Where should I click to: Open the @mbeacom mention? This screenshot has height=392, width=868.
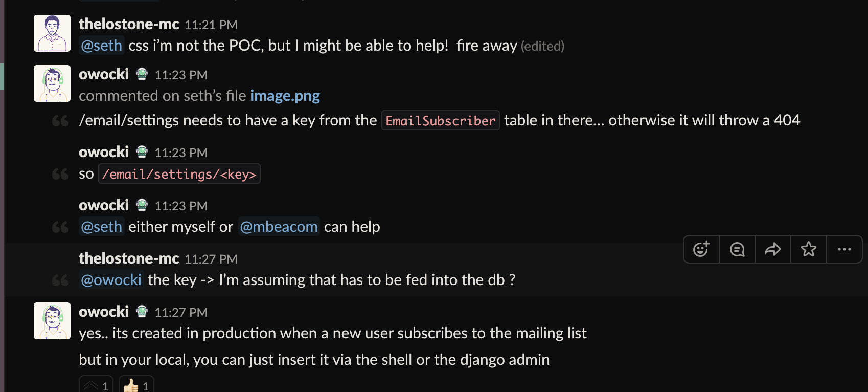279,226
